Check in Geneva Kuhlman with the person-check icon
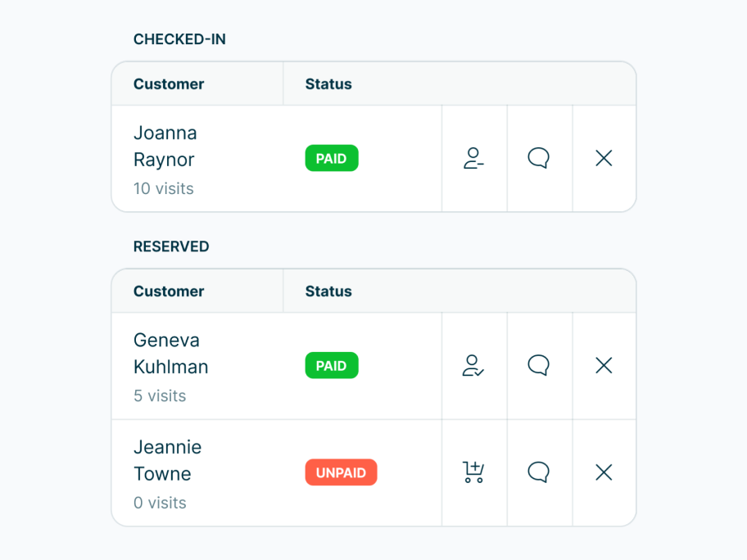 click(x=473, y=365)
